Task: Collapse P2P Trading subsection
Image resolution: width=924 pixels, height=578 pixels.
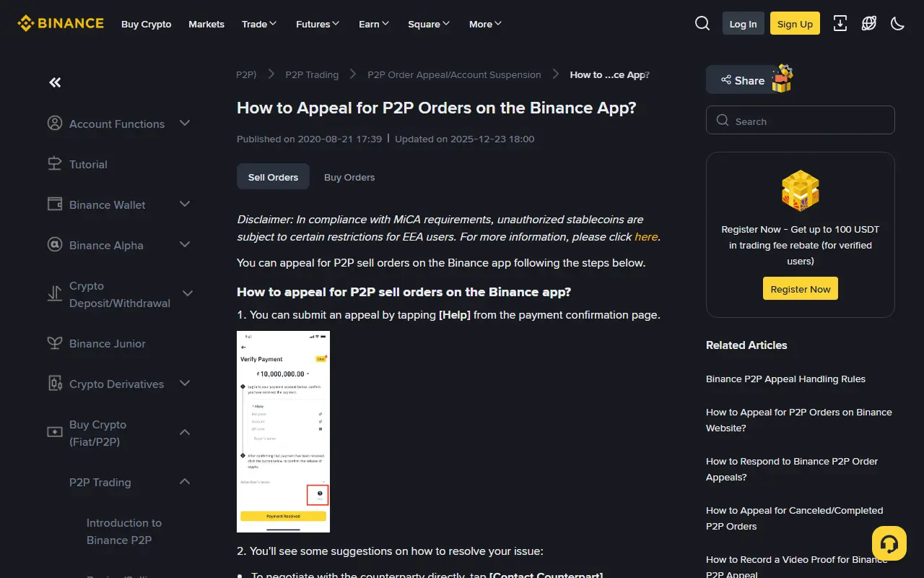Action: click(x=185, y=481)
